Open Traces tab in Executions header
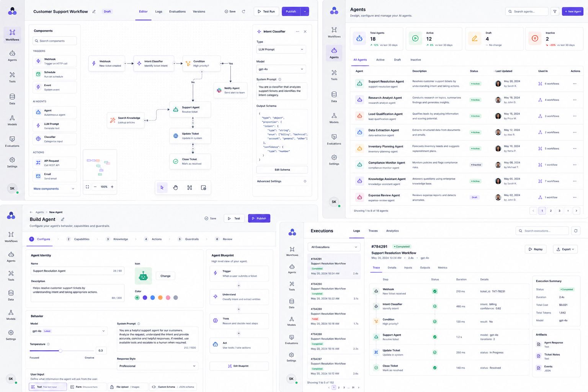 [373, 231]
